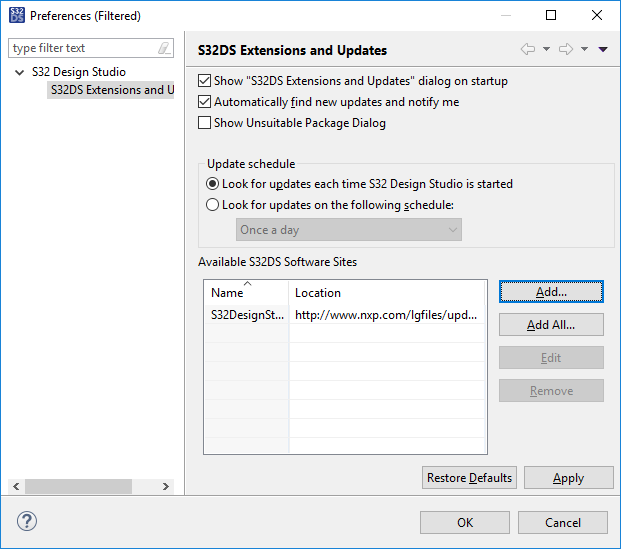
Task: Cancel the Preferences dialog
Action: (563, 522)
